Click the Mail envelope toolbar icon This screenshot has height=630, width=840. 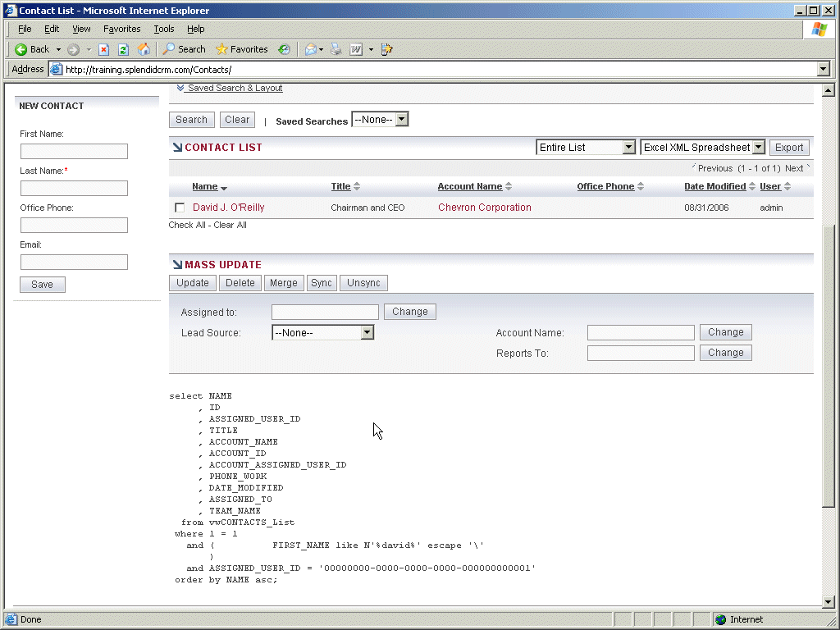311,49
